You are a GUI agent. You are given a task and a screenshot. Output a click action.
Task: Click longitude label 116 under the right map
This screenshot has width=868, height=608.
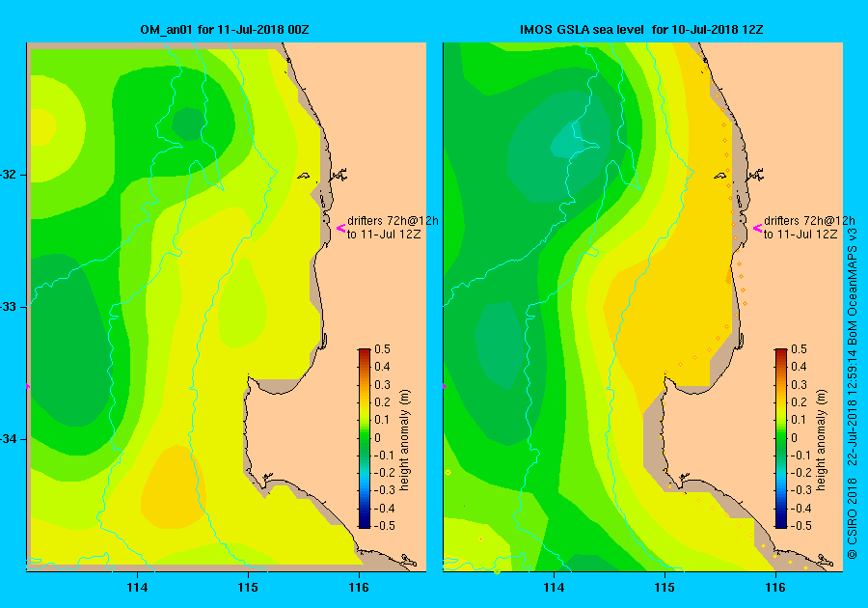[775, 588]
